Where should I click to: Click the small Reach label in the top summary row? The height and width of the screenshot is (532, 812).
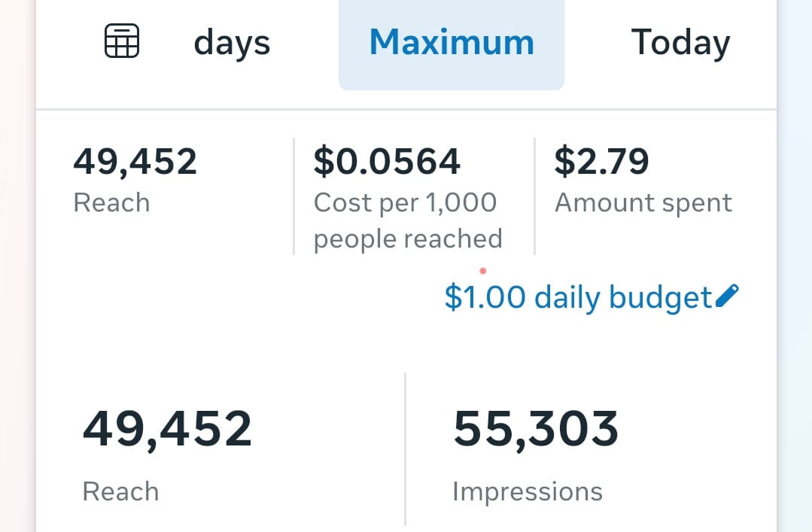111,203
